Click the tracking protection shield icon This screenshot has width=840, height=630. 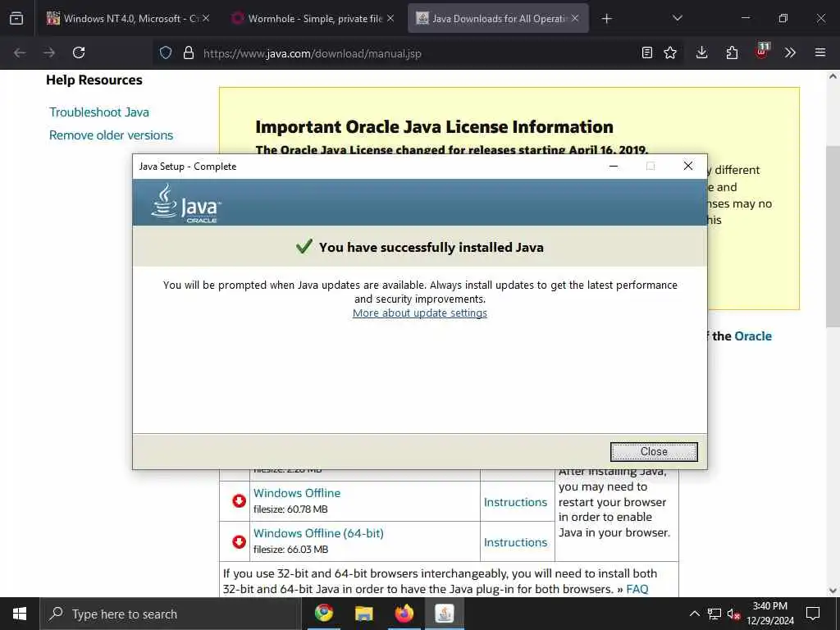pos(166,52)
